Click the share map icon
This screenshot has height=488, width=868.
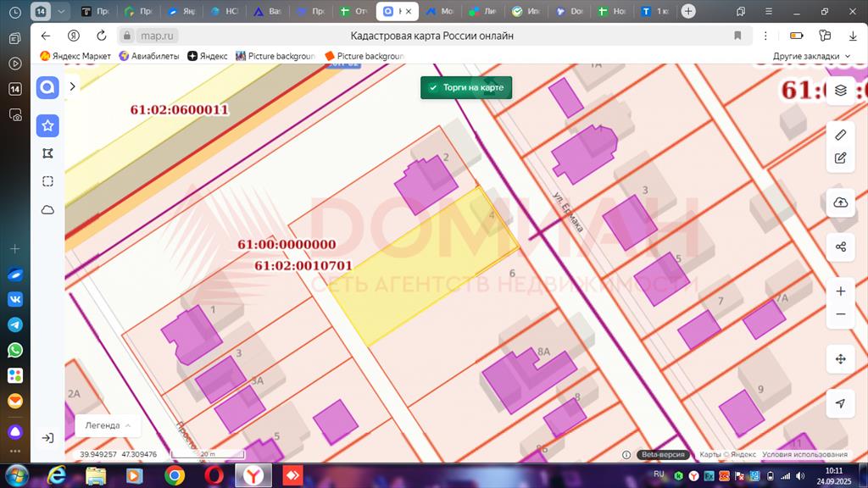840,247
